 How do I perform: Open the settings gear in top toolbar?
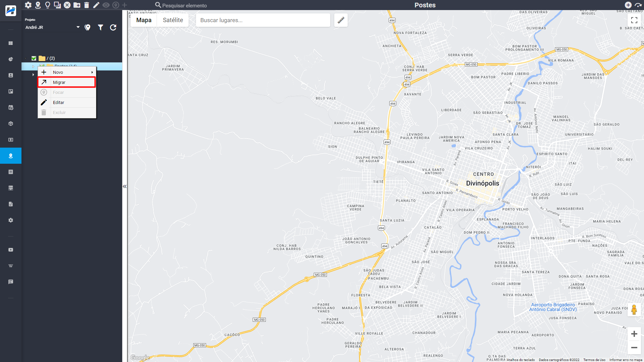[x=28, y=5]
